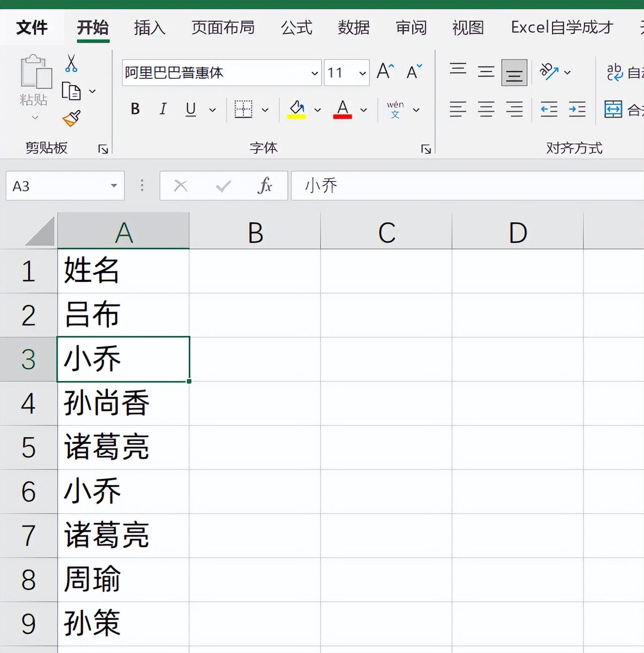
Task: Expand underline style options
Action: [212, 110]
